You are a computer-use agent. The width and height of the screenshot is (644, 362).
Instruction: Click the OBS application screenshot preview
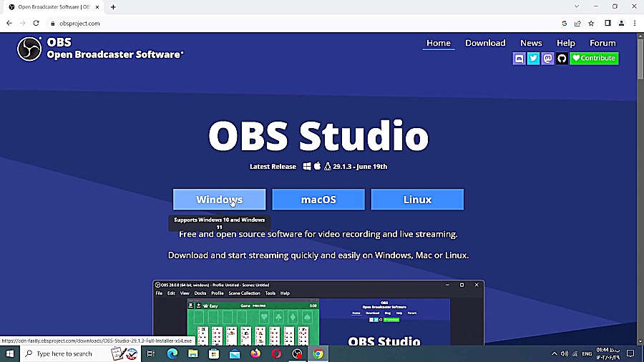coord(318,313)
